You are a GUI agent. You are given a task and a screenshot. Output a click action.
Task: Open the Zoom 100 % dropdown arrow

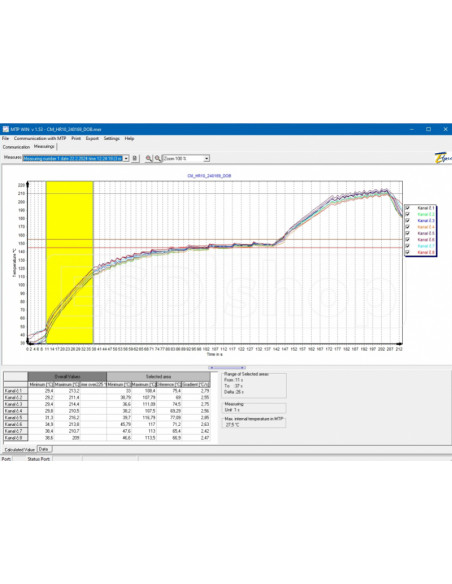[x=207, y=158]
